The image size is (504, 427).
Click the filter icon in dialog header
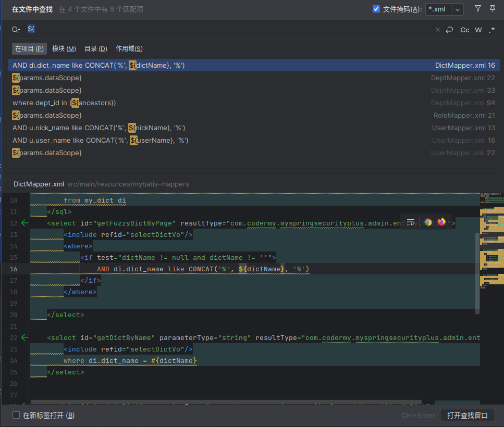coord(478,9)
